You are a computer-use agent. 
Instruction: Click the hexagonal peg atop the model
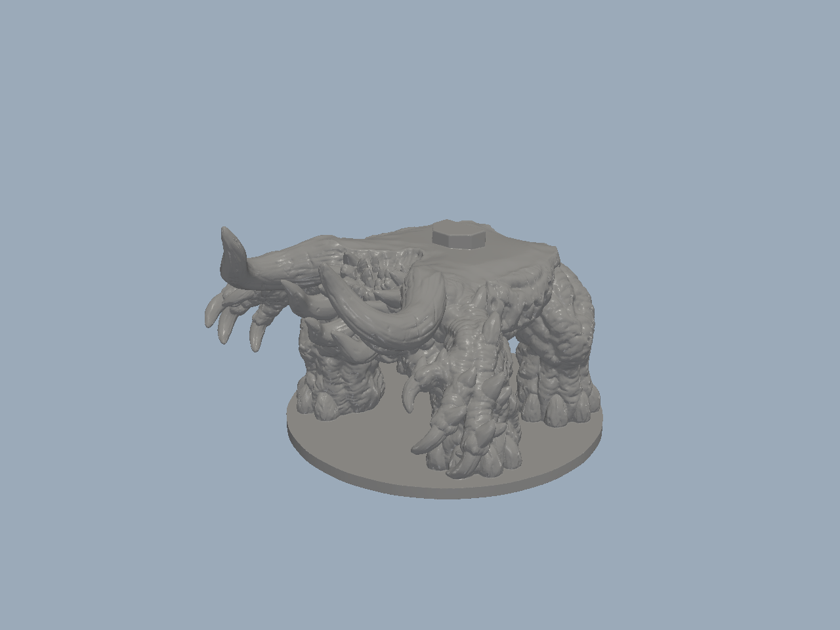[459, 235]
